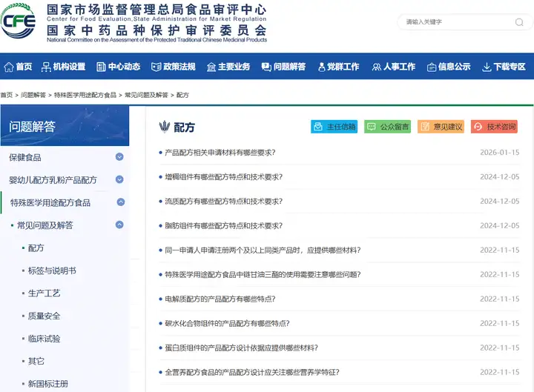Image resolution: width=534 pixels, height=392 pixels.
Task: Click the 信息公示 briefcase icon
Action: (x=432, y=67)
